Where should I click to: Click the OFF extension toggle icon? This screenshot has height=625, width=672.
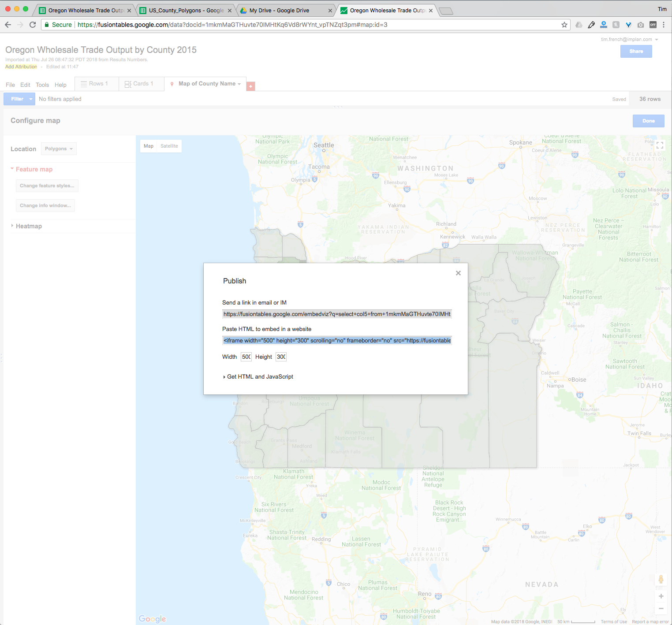pos(653,25)
